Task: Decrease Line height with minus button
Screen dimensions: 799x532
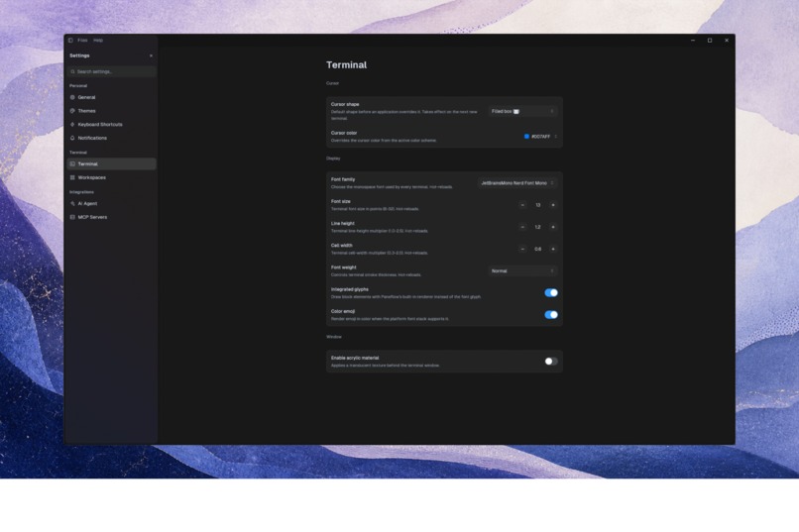Action: 522,227
